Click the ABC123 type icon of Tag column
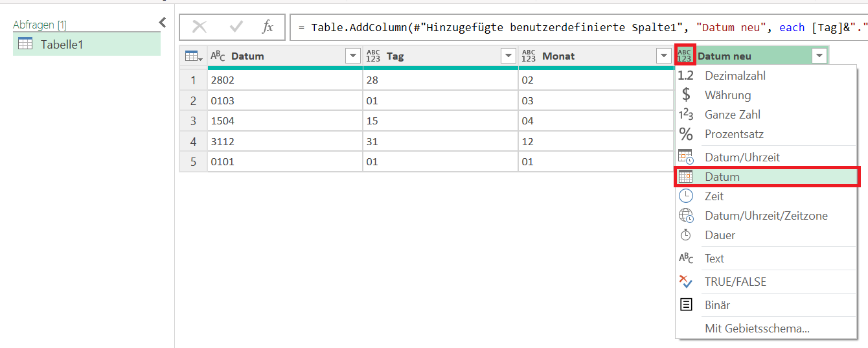868x348 pixels. click(374, 56)
